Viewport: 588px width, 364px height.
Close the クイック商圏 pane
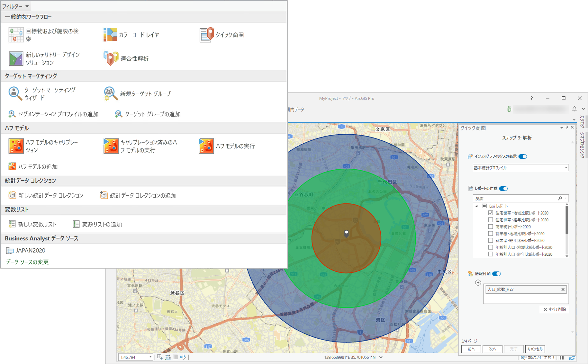click(x=572, y=128)
